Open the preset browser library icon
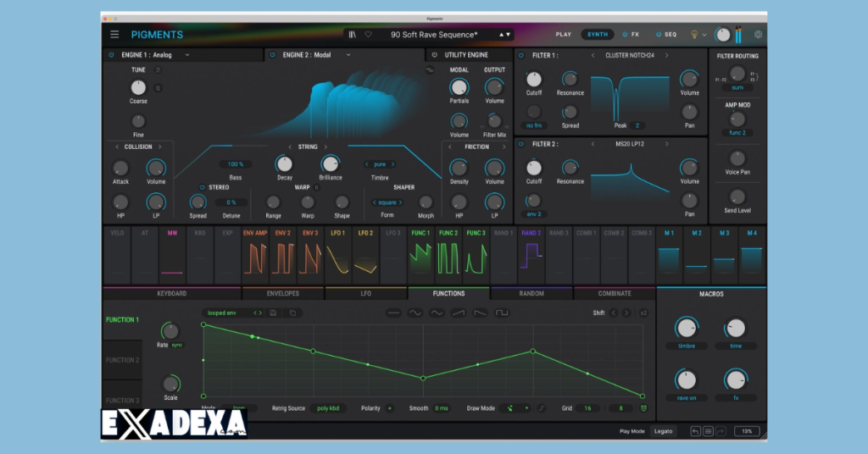868x454 pixels. coord(352,34)
